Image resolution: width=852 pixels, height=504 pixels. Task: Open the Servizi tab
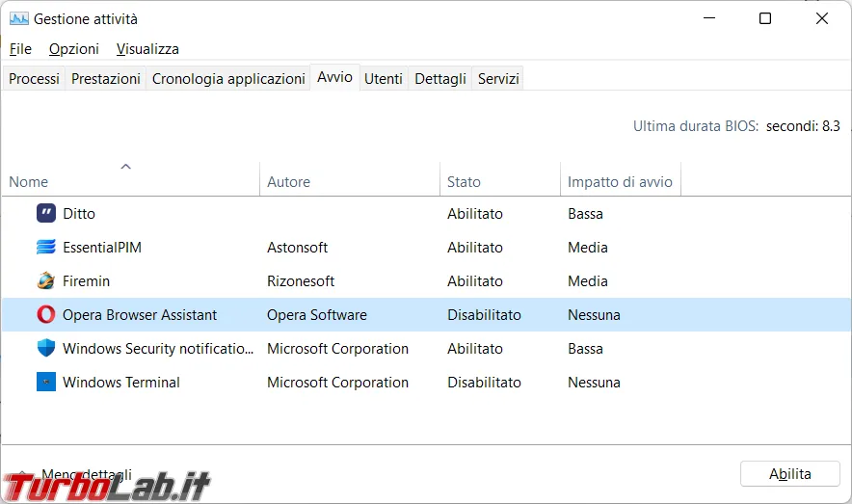pyautogui.click(x=498, y=79)
